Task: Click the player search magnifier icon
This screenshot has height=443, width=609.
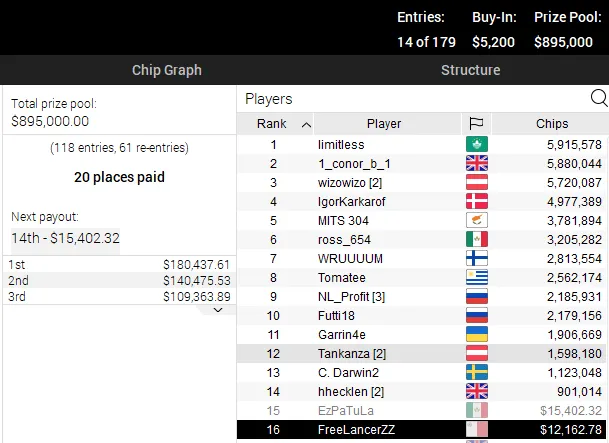Action: tap(598, 98)
